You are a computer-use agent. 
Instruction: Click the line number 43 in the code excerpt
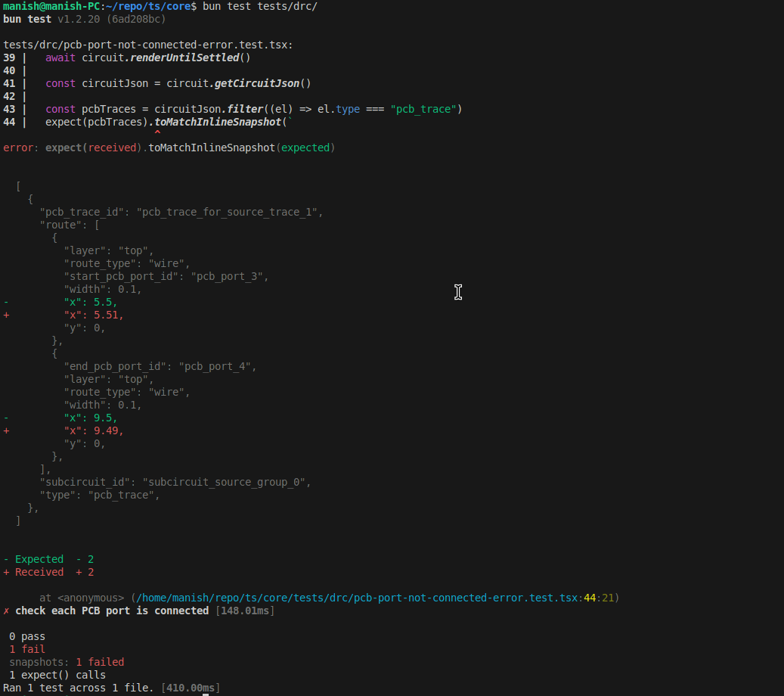click(x=9, y=109)
